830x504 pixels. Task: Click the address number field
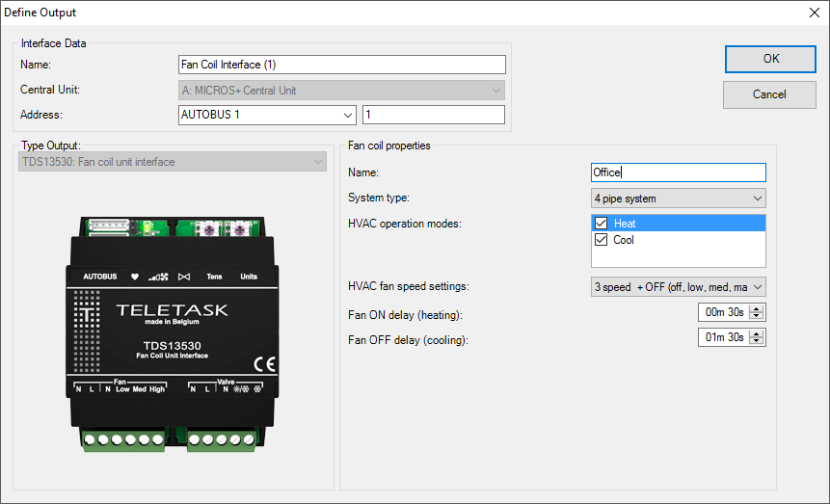(x=433, y=116)
